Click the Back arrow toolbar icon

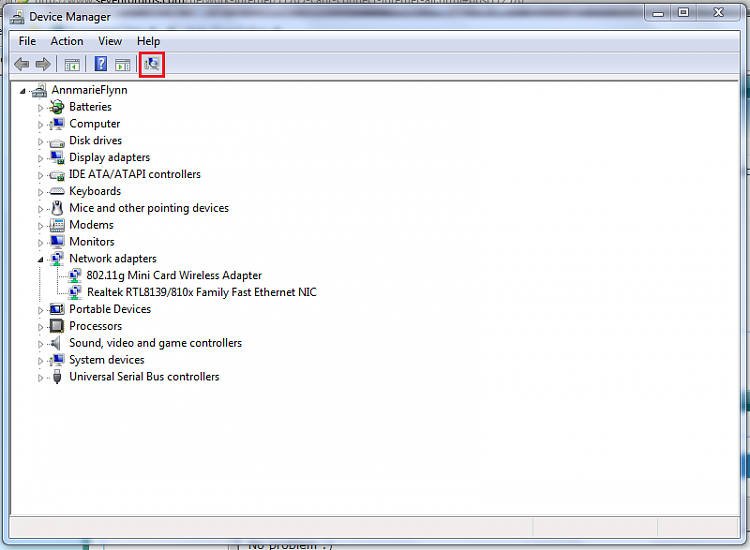(22, 64)
